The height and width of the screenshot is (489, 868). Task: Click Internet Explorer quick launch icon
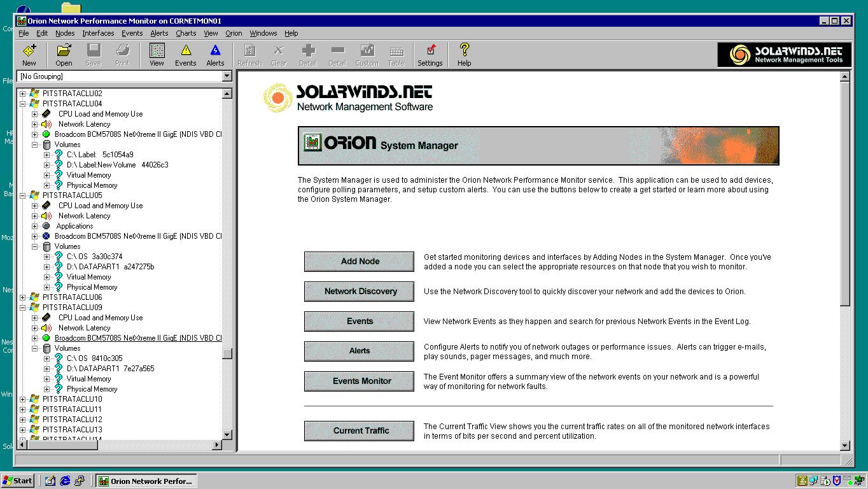tap(65, 481)
